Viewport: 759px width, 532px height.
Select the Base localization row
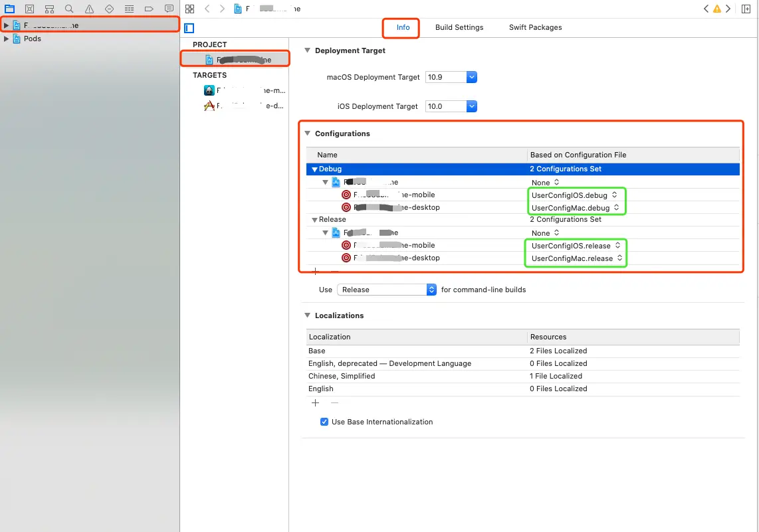coord(523,351)
